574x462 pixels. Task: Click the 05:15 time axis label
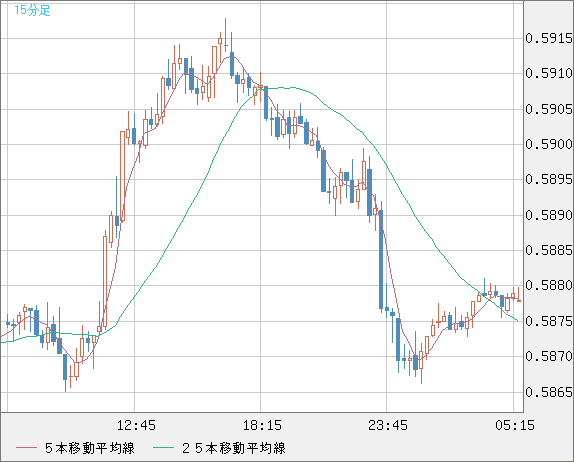tap(515, 425)
